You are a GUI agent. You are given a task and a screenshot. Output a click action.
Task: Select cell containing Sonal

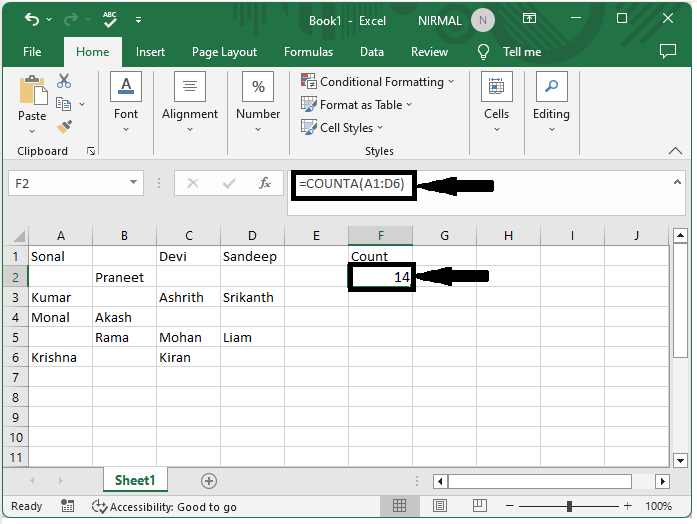61,256
